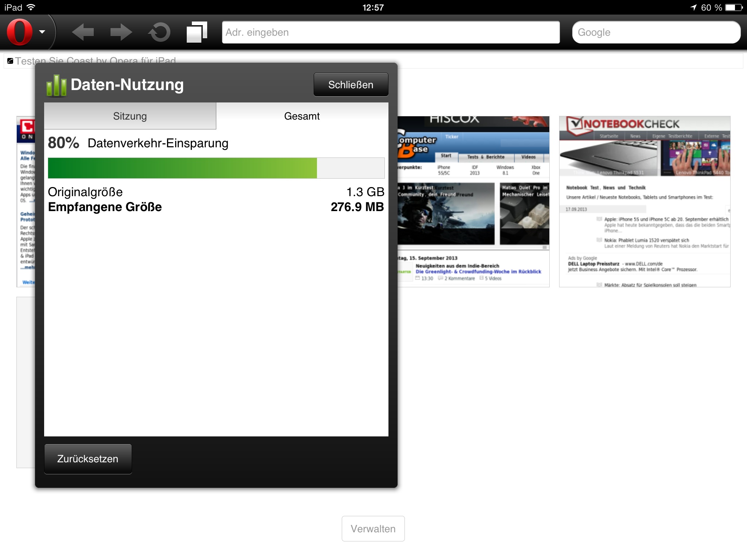Open the red Opera menu button
Image resolution: width=747 pixels, height=560 pixels.
point(20,32)
